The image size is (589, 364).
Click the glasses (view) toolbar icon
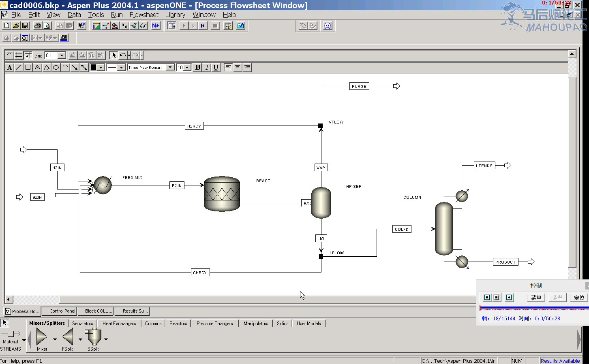tap(144, 26)
